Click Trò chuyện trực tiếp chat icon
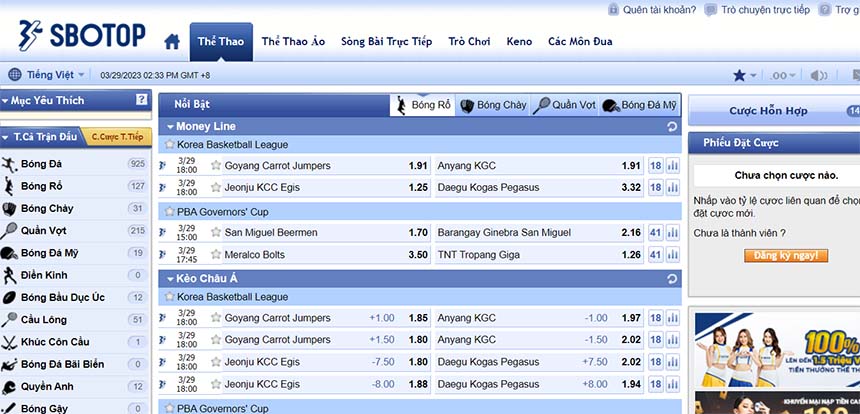Screen dimensions: 860x414 tap(711, 10)
